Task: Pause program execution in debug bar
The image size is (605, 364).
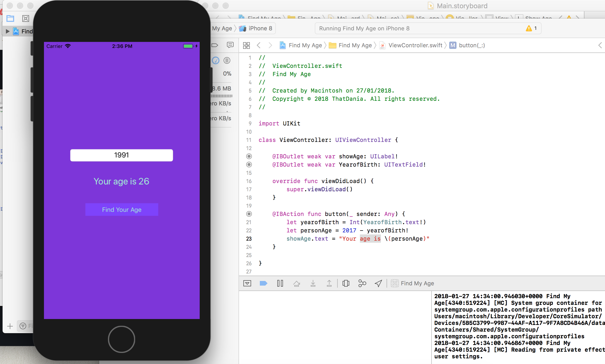Action: (280, 283)
